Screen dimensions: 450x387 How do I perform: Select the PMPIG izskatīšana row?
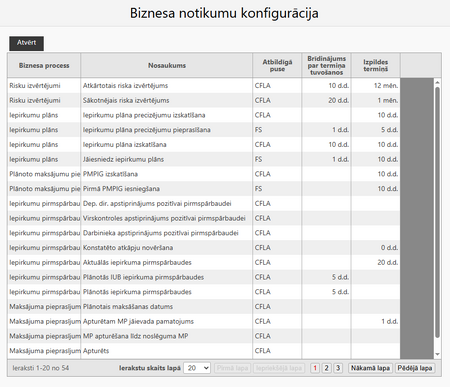(x=204, y=174)
